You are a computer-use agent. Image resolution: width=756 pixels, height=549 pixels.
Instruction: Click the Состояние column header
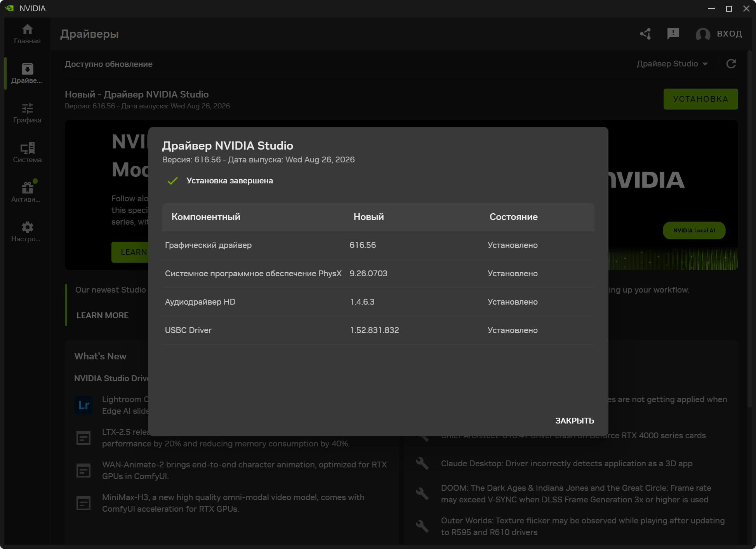(x=513, y=217)
